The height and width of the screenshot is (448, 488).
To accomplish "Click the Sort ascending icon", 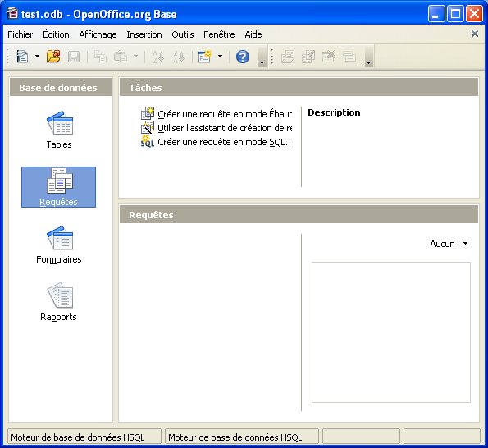I will [158, 57].
